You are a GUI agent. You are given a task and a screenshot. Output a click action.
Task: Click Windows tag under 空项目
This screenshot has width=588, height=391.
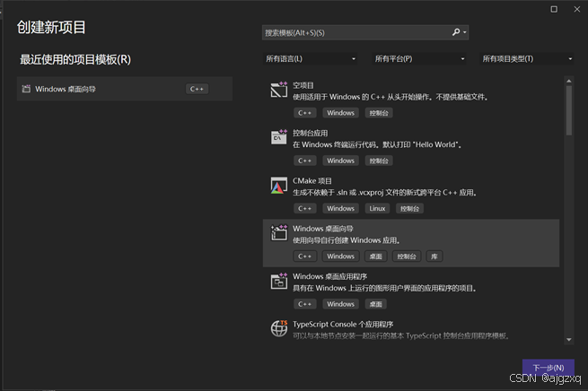click(340, 113)
